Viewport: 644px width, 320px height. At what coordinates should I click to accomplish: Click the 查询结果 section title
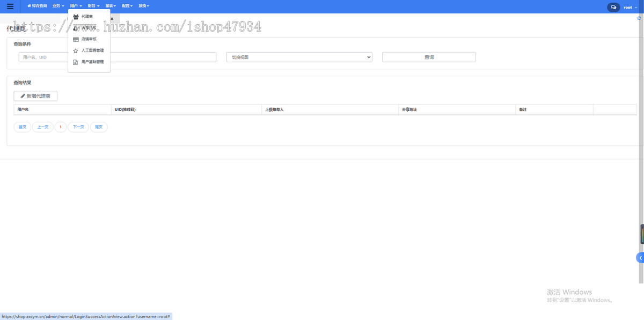(x=23, y=83)
